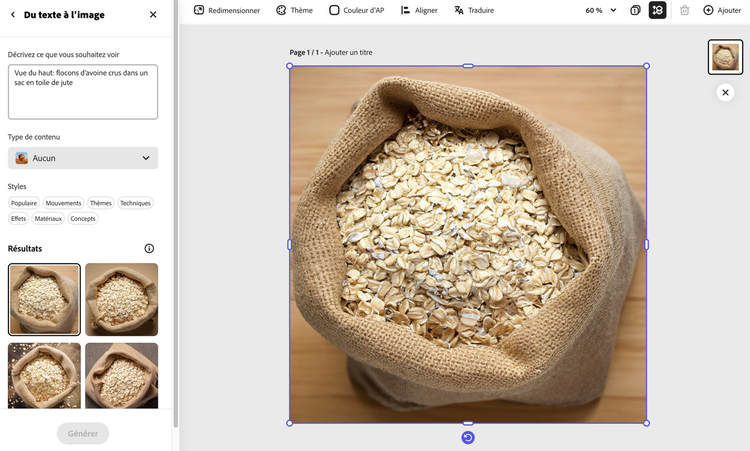
Task: Open the Thème options
Action: tap(294, 10)
